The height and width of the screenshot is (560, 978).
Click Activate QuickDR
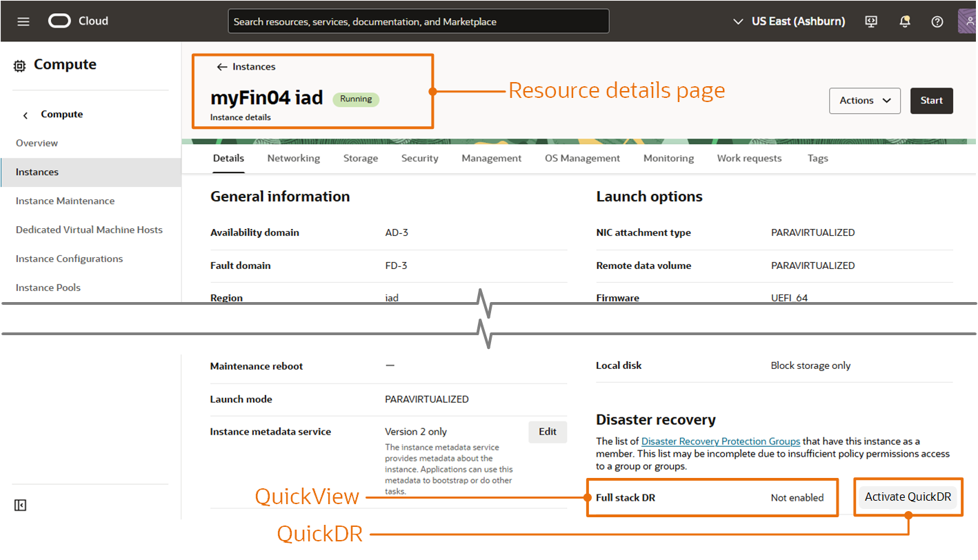(x=908, y=497)
